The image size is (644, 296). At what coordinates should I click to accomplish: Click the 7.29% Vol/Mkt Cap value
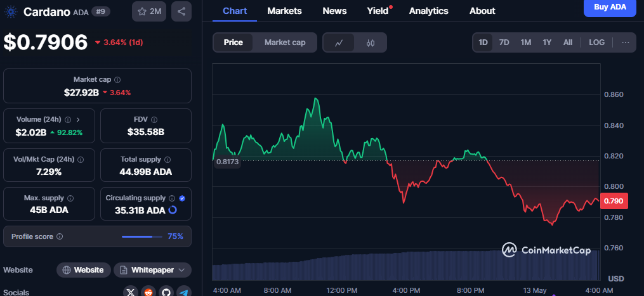coord(49,172)
